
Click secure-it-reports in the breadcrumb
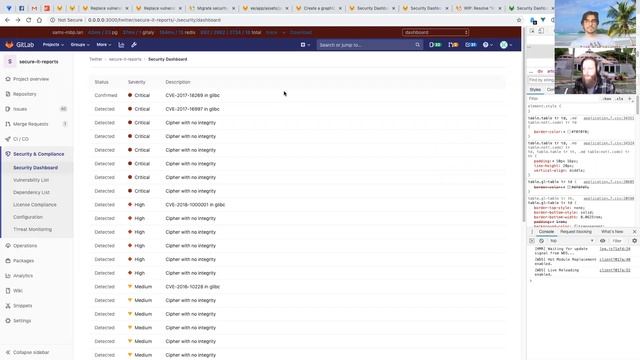click(x=125, y=60)
